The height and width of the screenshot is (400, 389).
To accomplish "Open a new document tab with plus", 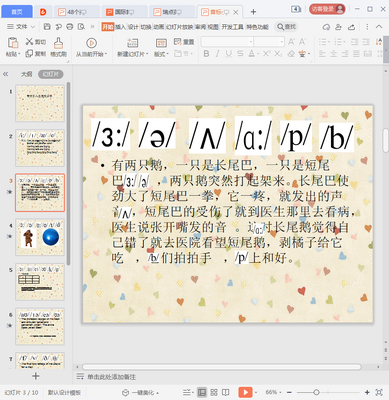I will pyautogui.click(x=253, y=12).
